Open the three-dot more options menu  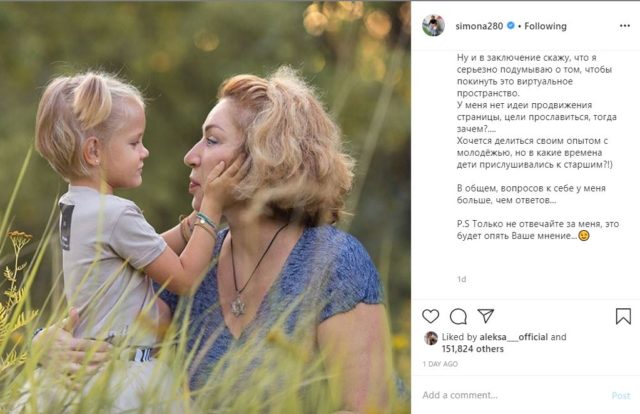point(625,26)
